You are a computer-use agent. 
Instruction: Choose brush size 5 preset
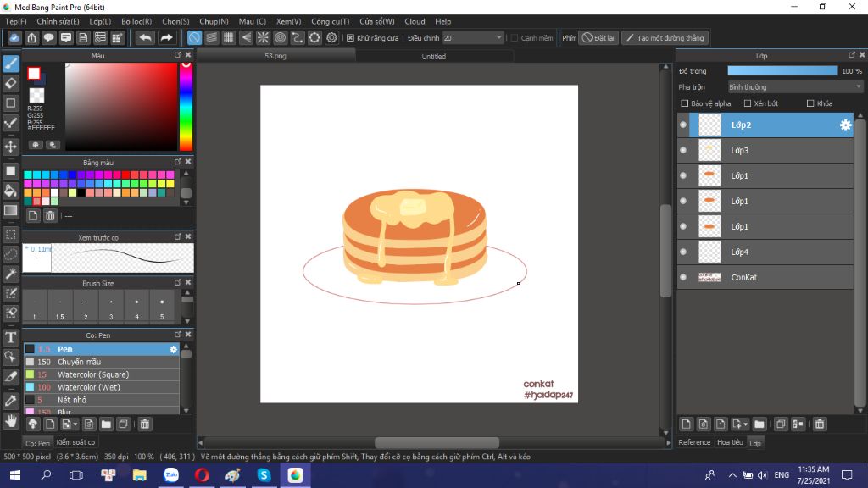click(x=162, y=306)
